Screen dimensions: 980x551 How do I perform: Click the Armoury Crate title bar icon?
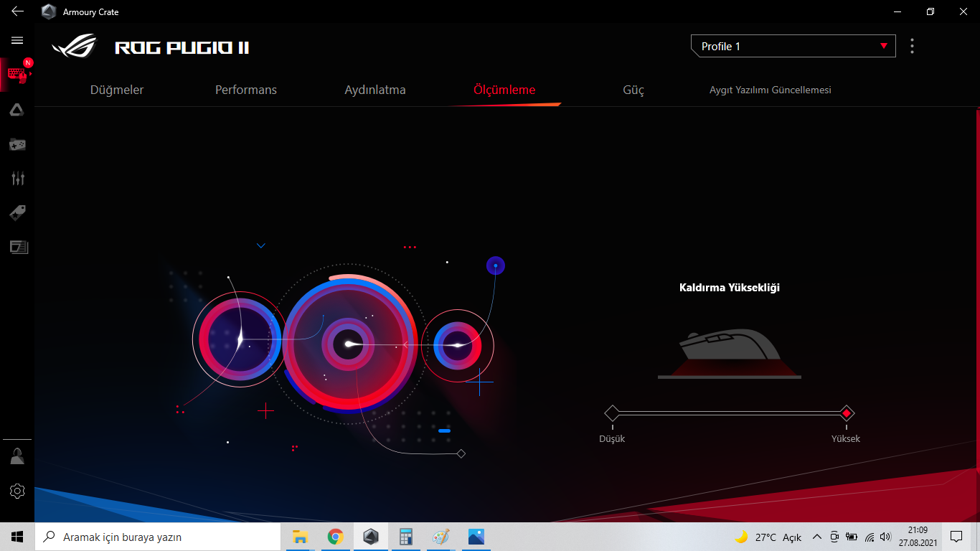pyautogui.click(x=49, y=11)
